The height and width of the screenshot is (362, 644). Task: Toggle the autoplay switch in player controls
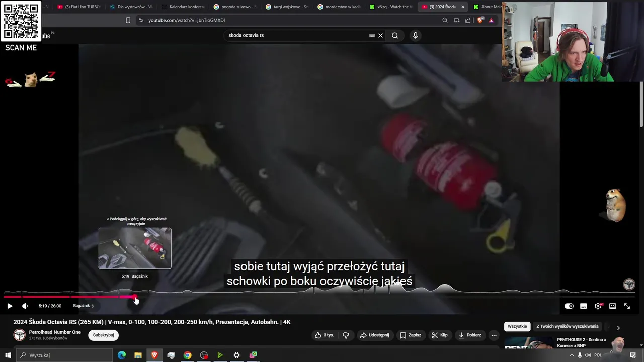(569, 306)
